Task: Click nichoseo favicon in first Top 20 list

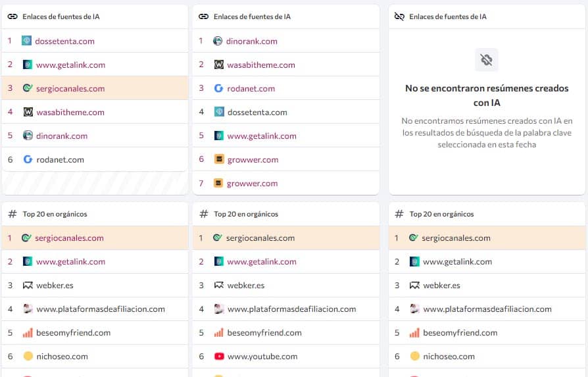Action: 28,356
